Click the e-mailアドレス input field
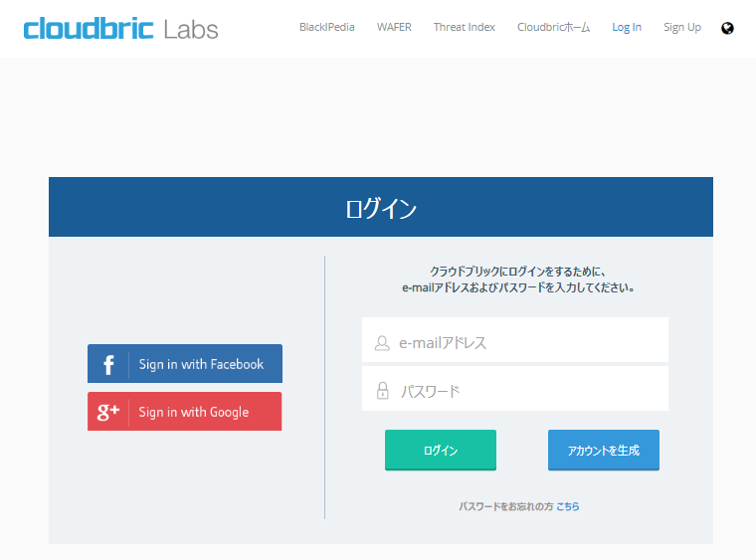Image resolution: width=756 pixels, height=560 pixels. pos(515,340)
